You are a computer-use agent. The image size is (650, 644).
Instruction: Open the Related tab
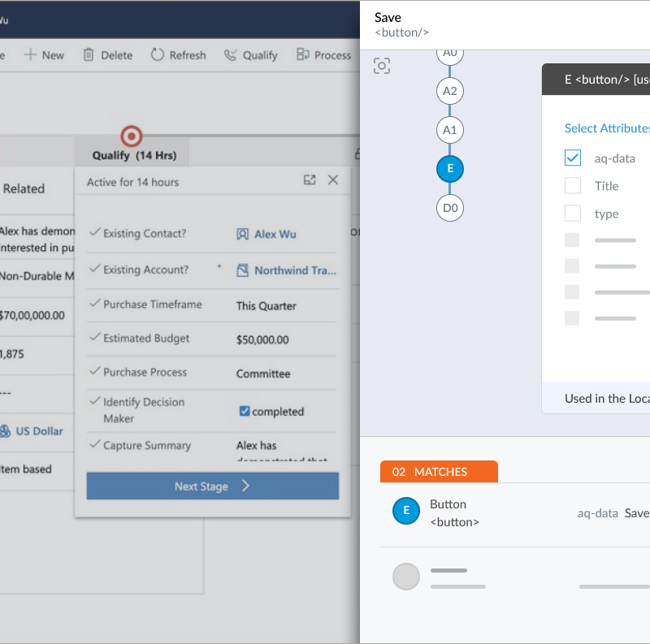(x=24, y=188)
